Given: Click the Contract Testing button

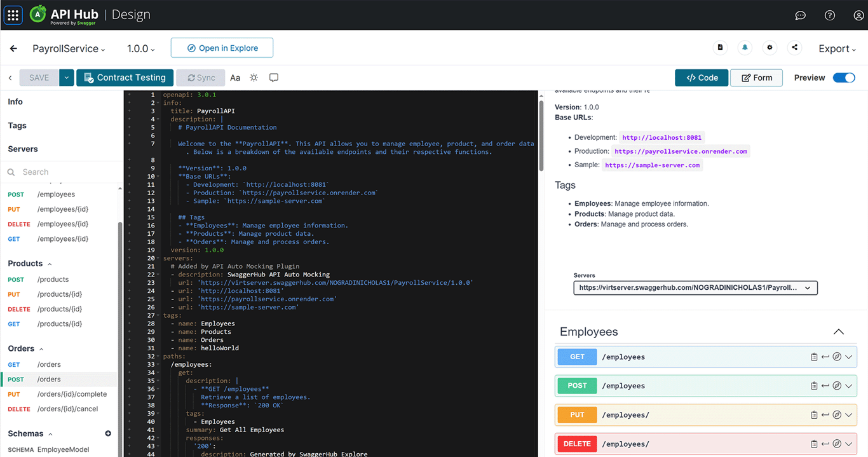Looking at the screenshot, I should click(x=125, y=78).
